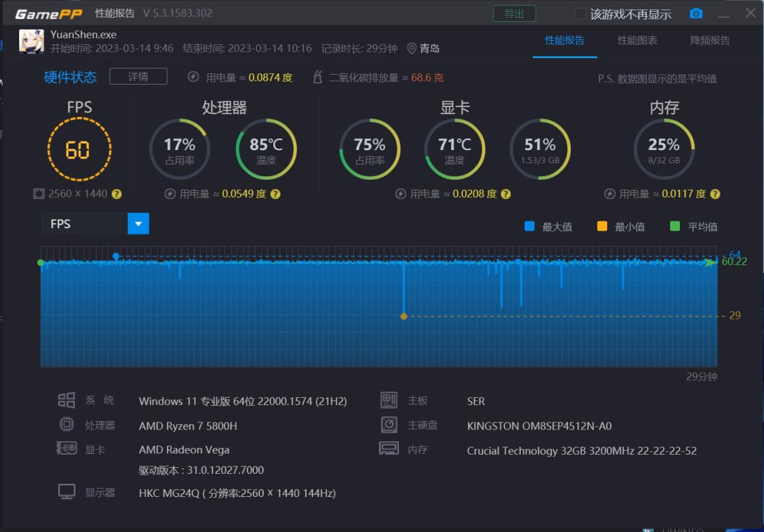Open 详情 next to 硬件状态

pyautogui.click(x=138, y=76)
